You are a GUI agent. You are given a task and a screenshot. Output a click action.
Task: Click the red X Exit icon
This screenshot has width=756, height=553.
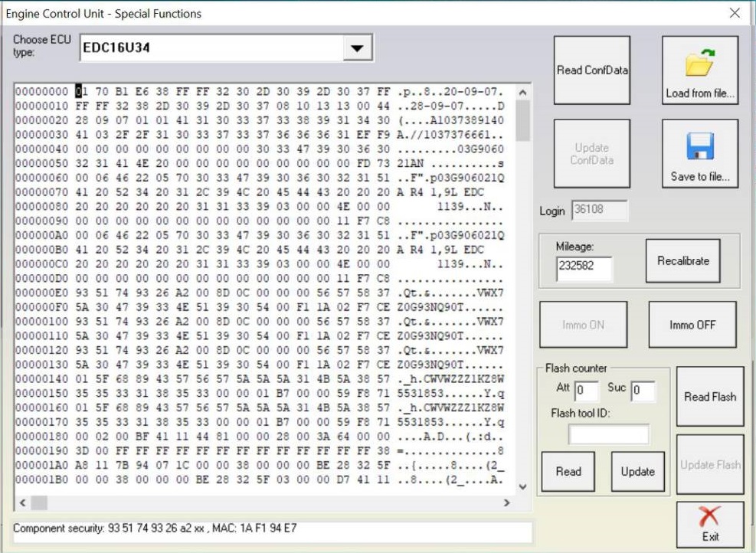pos(710,517)
